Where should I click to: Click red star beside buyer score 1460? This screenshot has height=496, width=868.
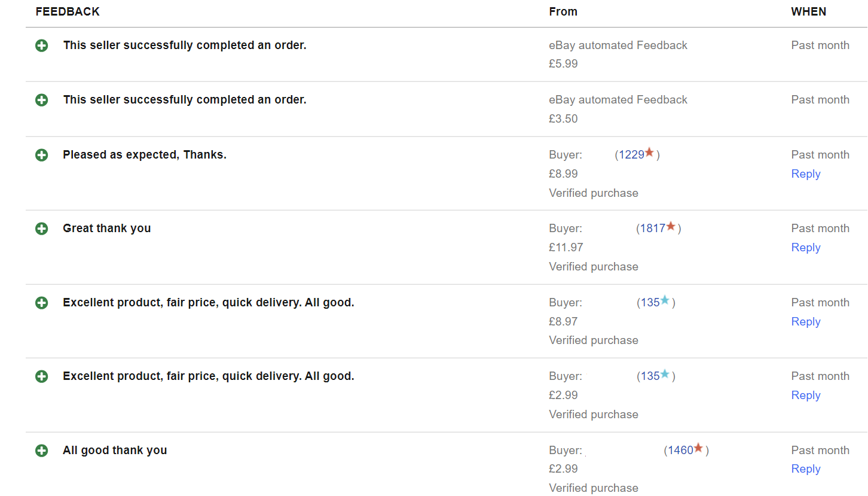[x=698, y=449]
